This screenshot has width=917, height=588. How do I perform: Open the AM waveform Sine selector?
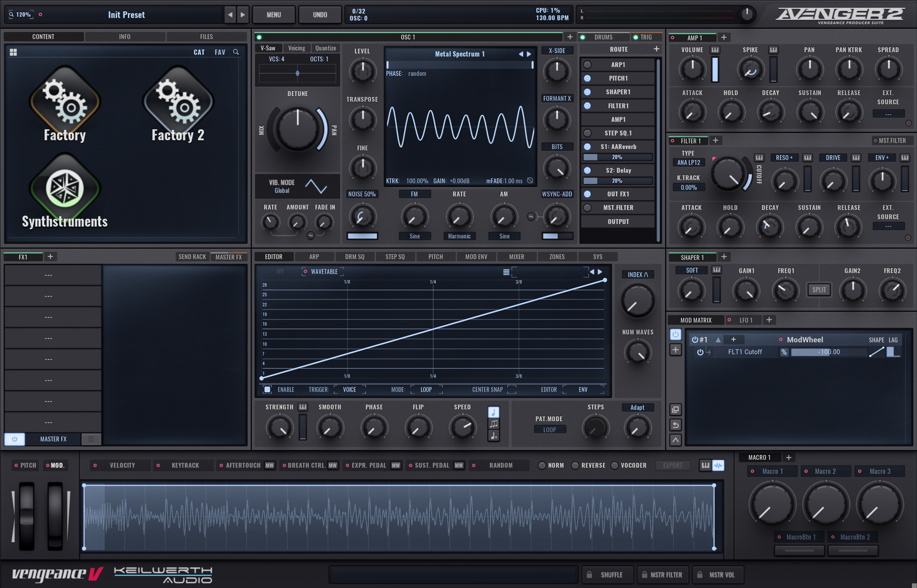click(x=504, y=236)
